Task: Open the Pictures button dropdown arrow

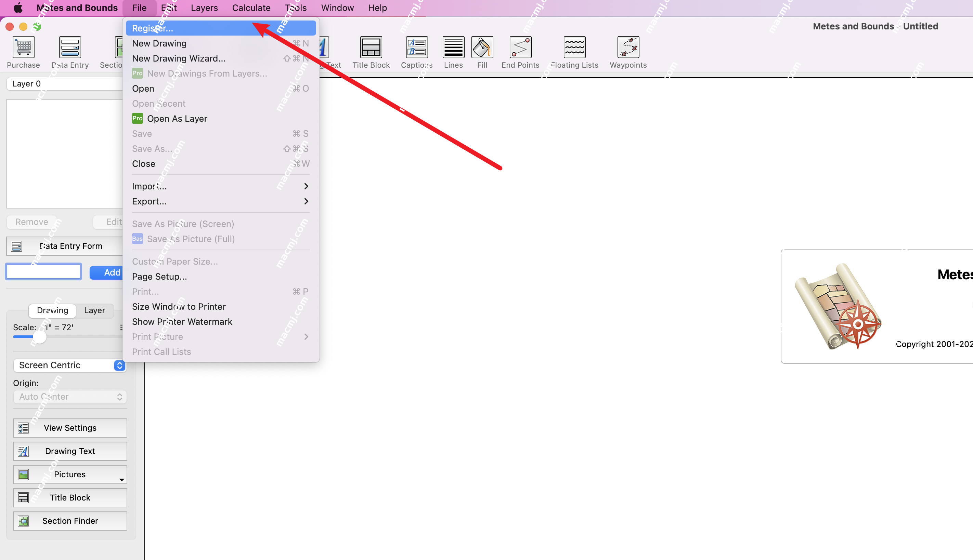Action: pyautogui.click(x=122, y=480)
